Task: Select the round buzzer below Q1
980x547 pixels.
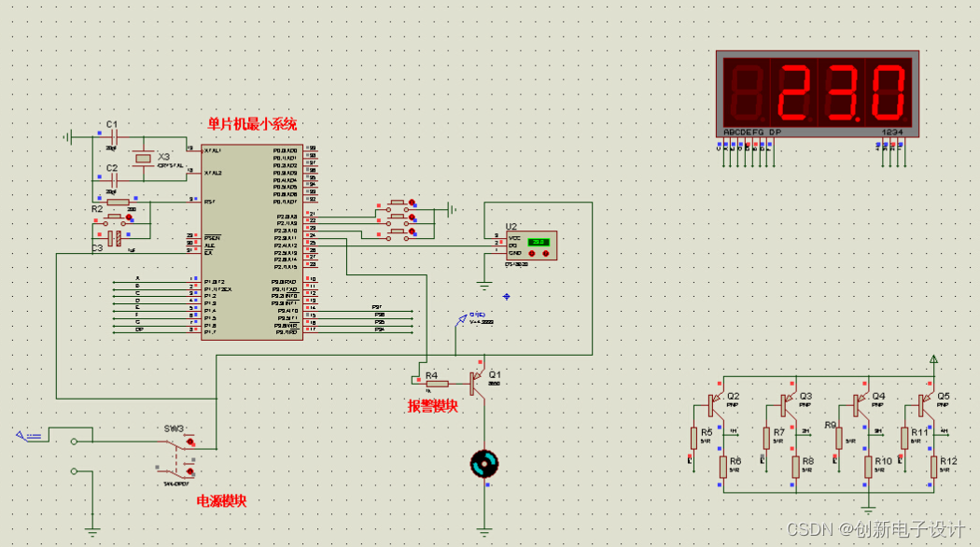Action: coord(484,464)
